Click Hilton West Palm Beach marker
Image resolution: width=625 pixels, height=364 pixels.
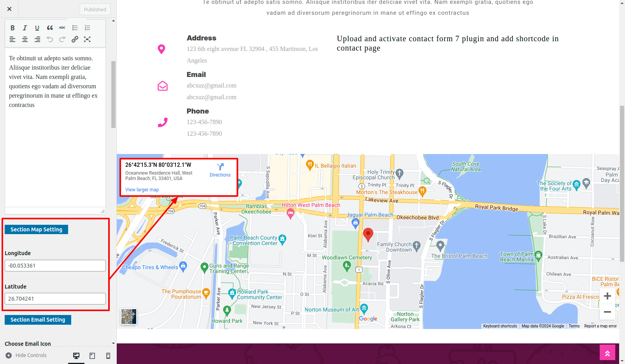click(x=290, y=213)
